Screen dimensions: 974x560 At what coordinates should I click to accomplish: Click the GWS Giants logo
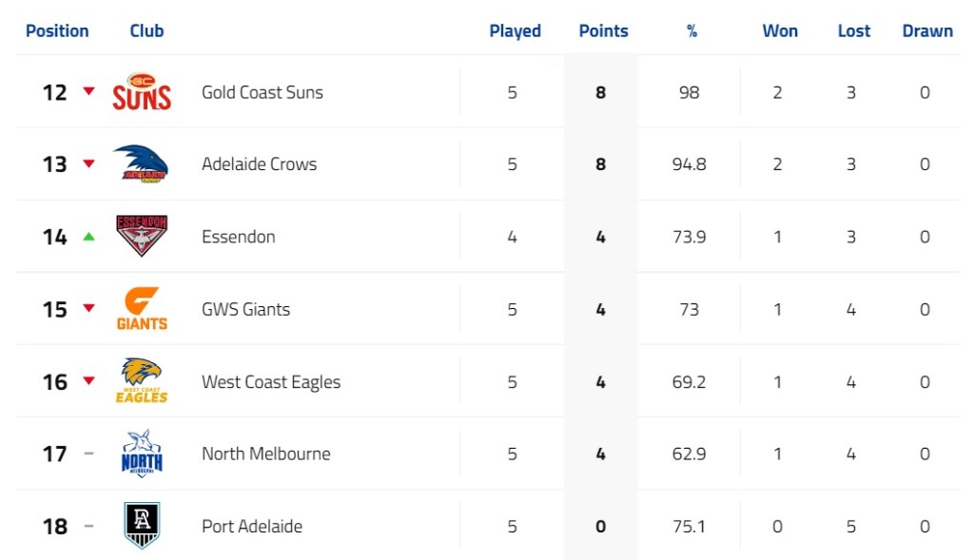142,309
